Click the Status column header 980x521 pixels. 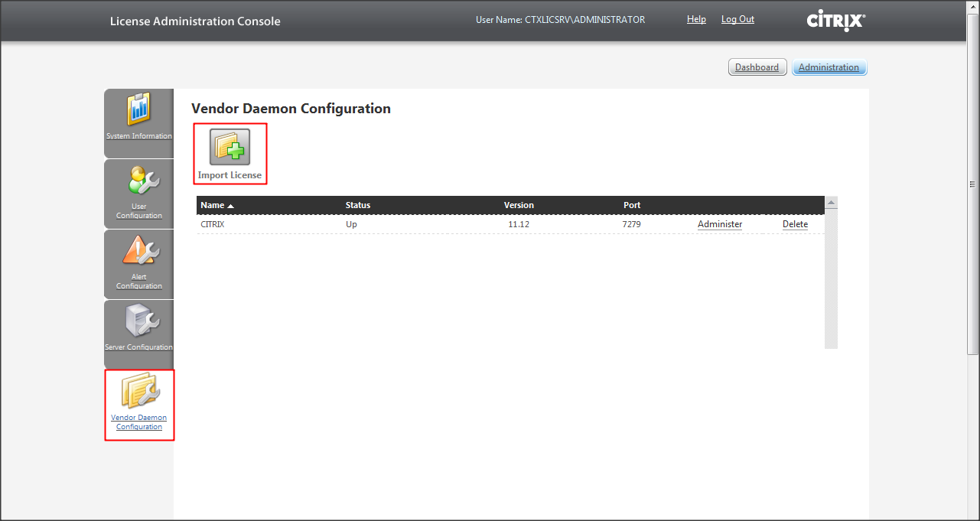(x=358, y=205)
